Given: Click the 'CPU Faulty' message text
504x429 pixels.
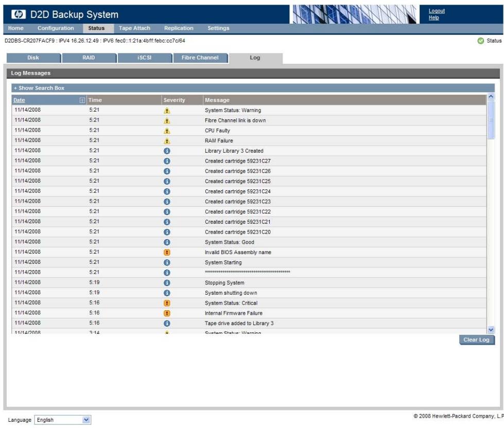Looking at the screenshot, I should tap(218, 131).
